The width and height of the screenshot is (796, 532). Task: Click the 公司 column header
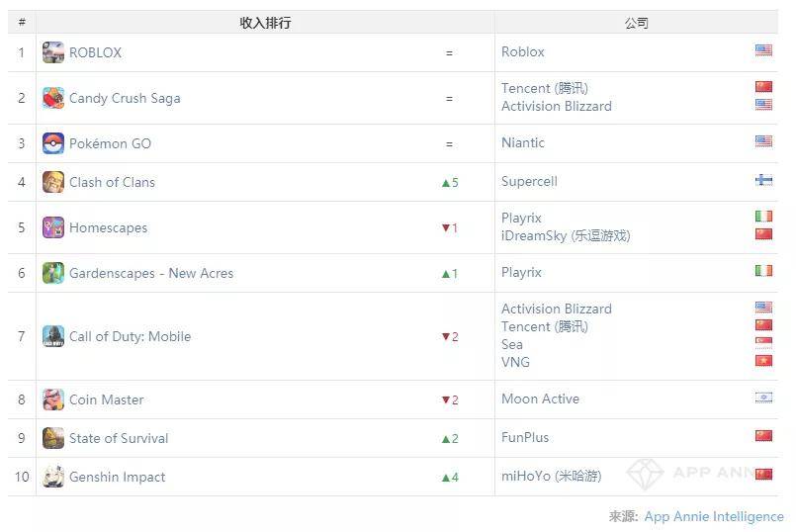pyautogui.click(x=636, y=23)
